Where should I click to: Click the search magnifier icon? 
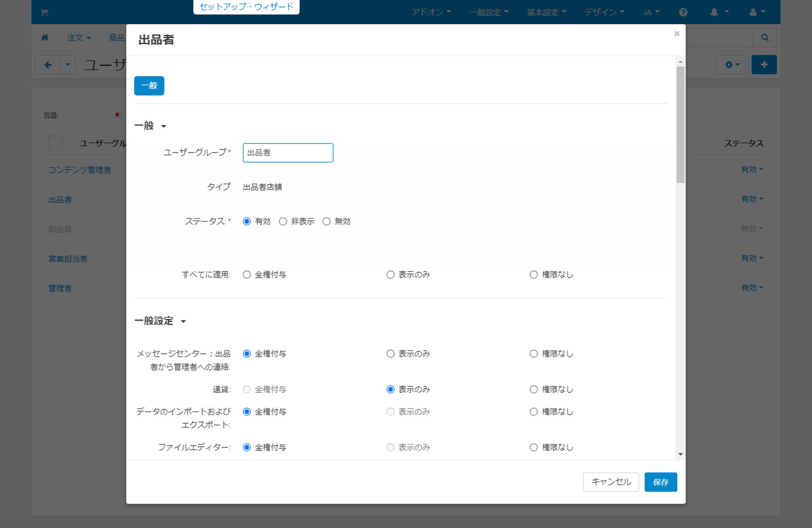click(x=764, y=37)
